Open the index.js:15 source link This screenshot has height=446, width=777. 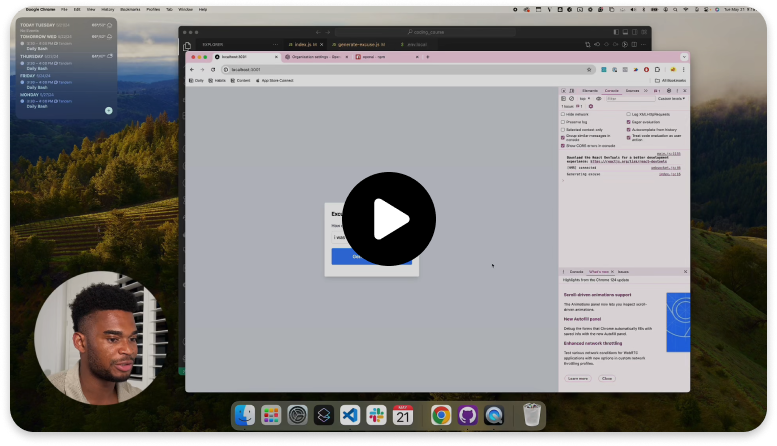point(669,174)
